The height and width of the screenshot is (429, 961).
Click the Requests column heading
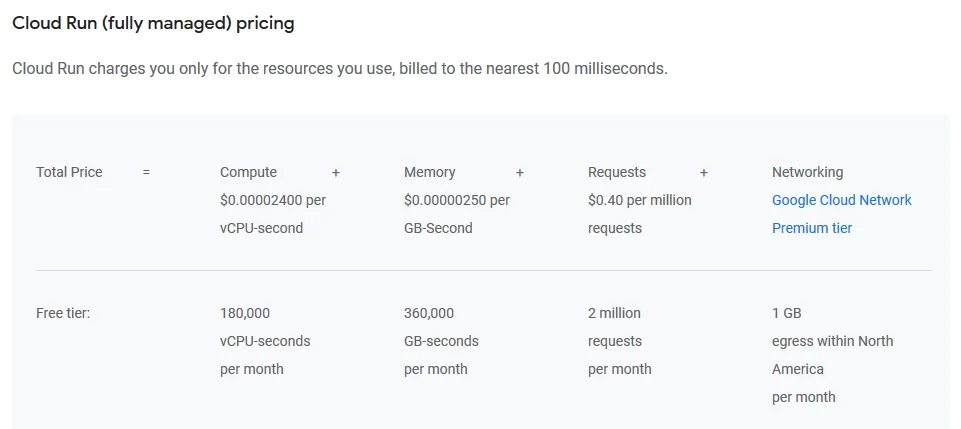point(617,172)
